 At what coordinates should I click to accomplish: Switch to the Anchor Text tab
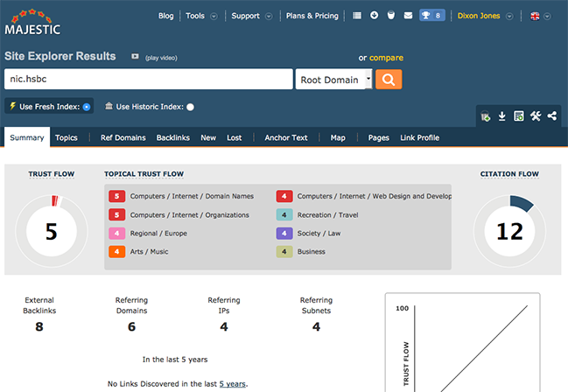click(286, 137)
